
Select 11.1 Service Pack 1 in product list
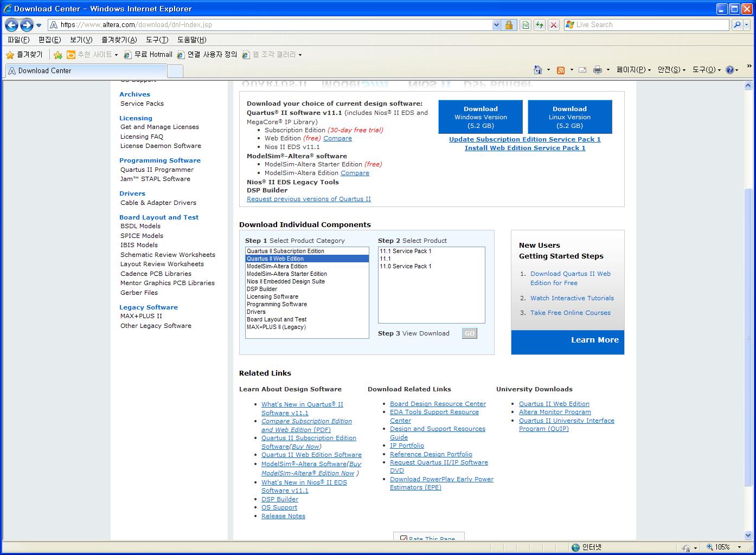pos(406,251)
